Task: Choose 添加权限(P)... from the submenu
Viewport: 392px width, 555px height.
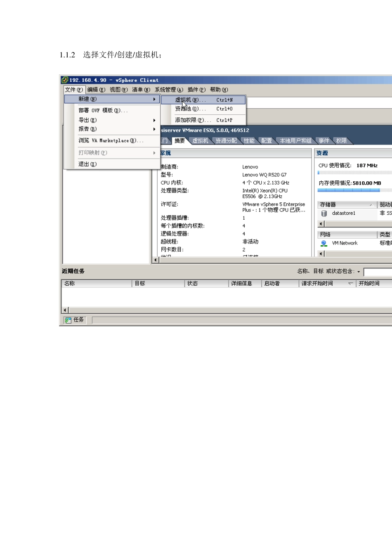Action: (x=203, y=120)
